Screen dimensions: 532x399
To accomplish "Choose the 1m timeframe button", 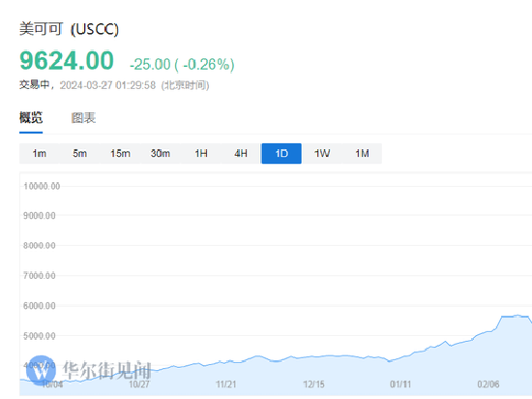I will click(x=40, y=153).
